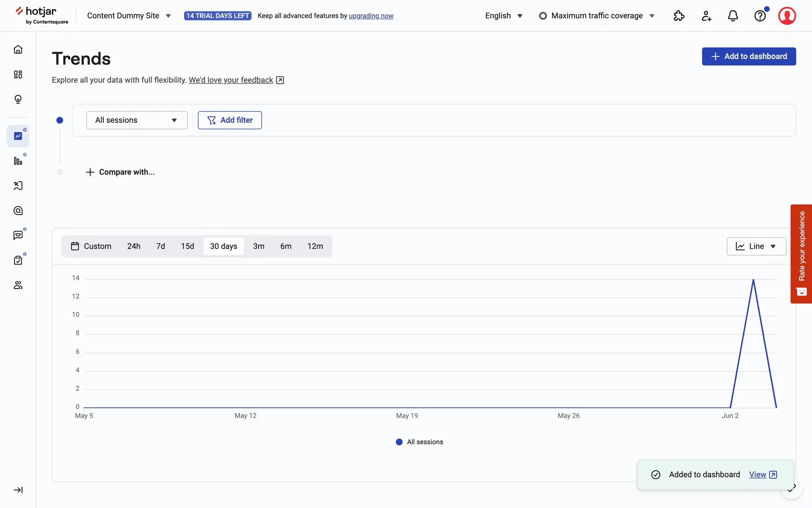The height and width of the screenshot is (508, 812).
Task: Click the notifications bell icon
Action: 733,16
